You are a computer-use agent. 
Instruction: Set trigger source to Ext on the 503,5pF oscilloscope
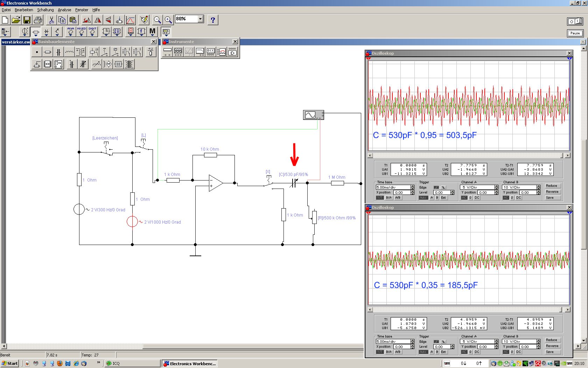[443, 198]
